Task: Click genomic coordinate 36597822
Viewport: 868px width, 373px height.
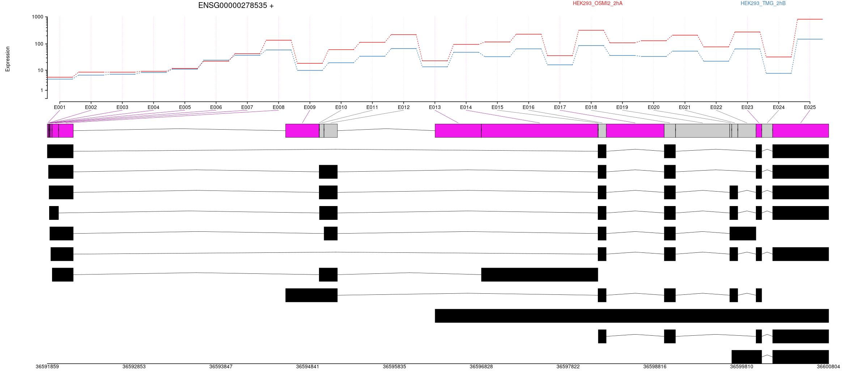Action: pyautogui.click(x=568, y=367)
